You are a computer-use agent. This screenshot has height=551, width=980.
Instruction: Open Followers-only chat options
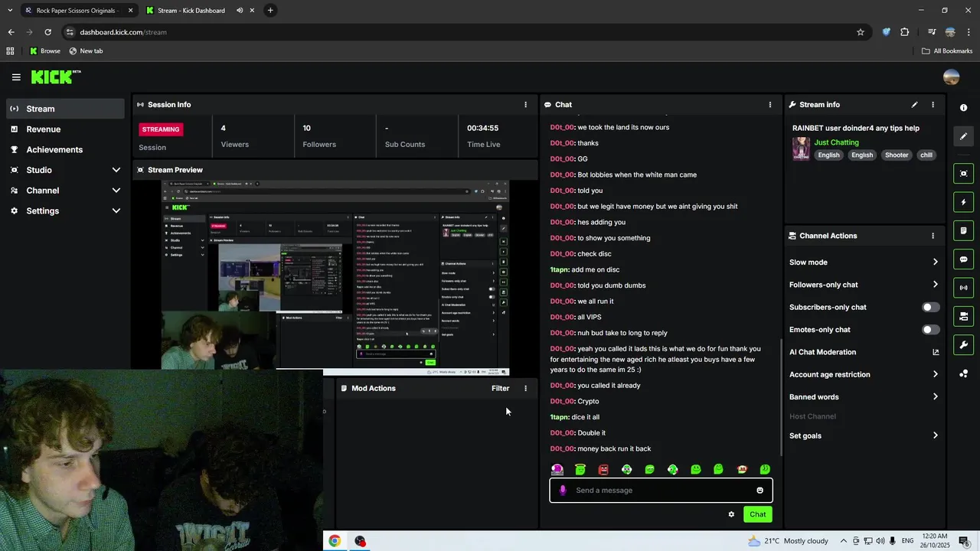(x=864, y=285)
